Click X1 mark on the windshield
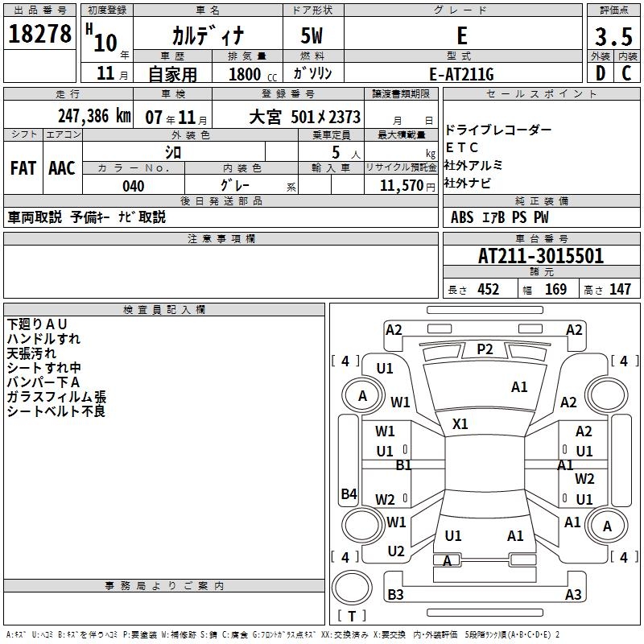The width and height of the screenshot is (644, 644). point(460,424)
